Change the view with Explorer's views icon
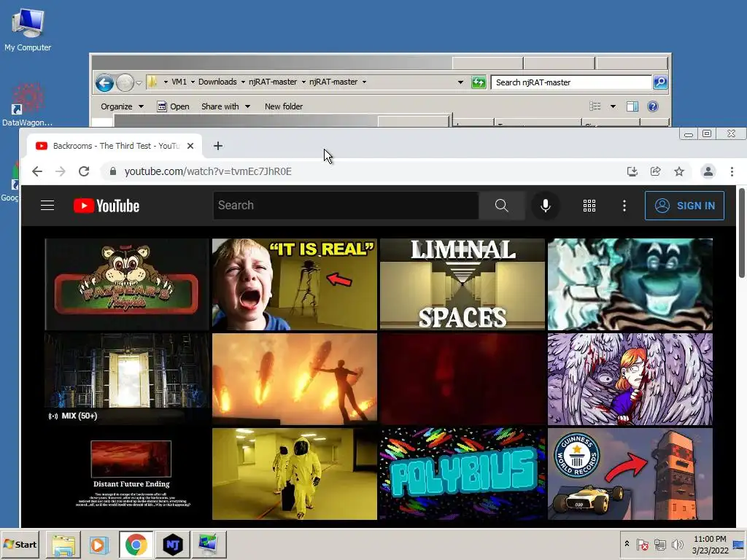The width and height of the screenshot is (747, 560). coord(595,106)
